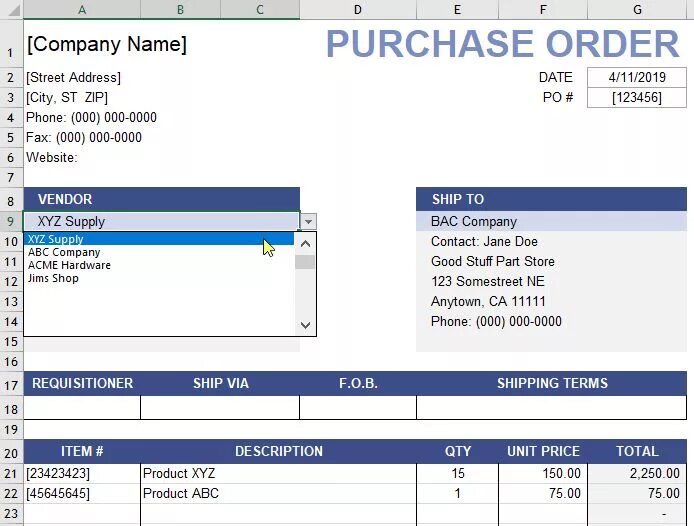Select the vendor cell showing XYZ Supply
This screenshot has width=694, height=526.
(x=162, y=221)
